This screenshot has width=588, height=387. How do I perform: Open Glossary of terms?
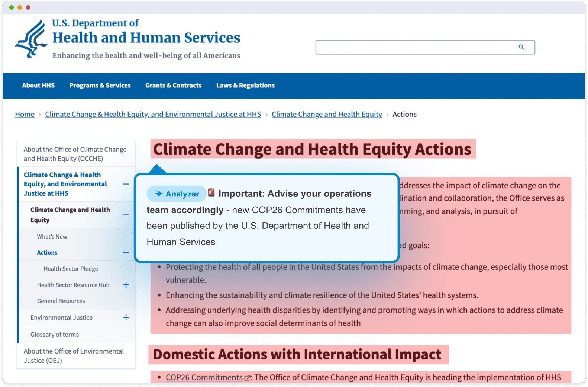tap(54, 335)
